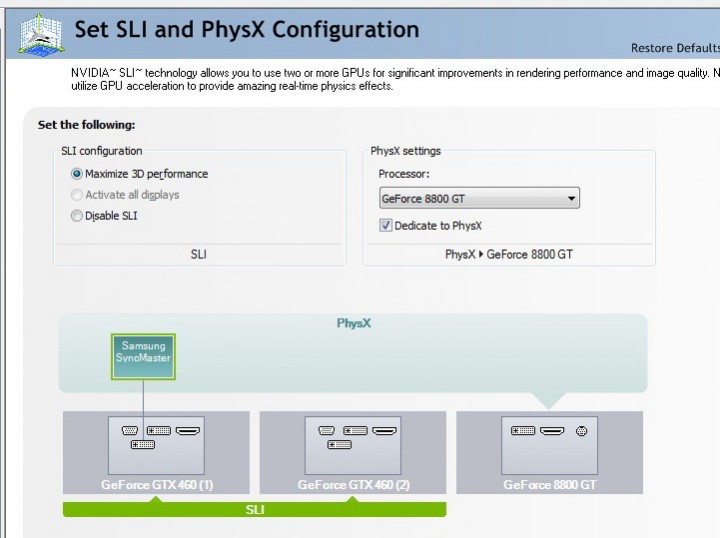Click the Restore Defaults link
Screen dimensions: 720x538
click(x=675, y=48)
